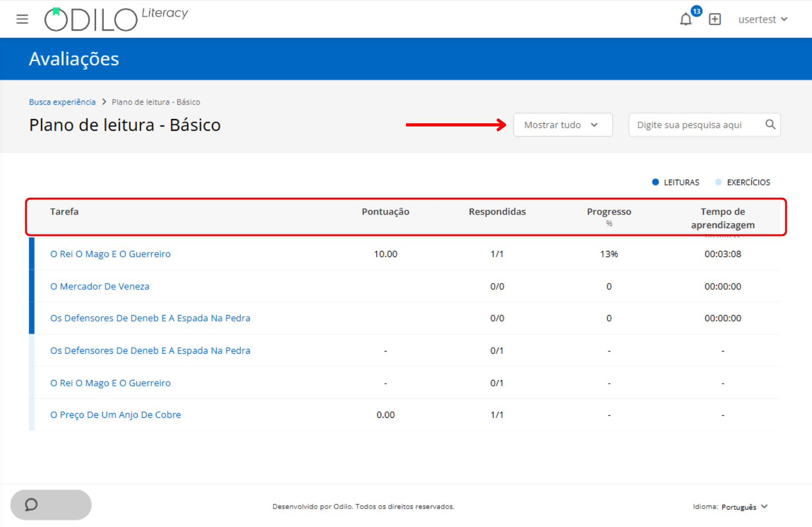Open the usertest account dropdown

pos(763,19)
